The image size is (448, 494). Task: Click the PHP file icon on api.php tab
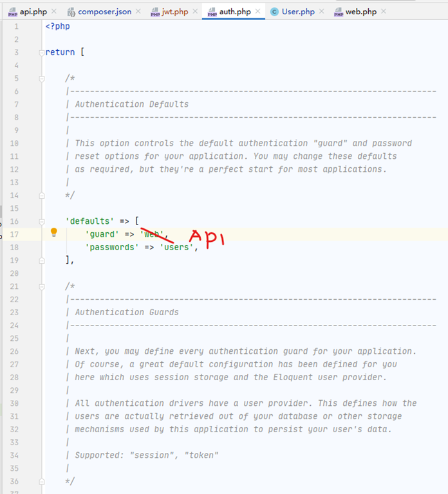[x=12, y=12]
